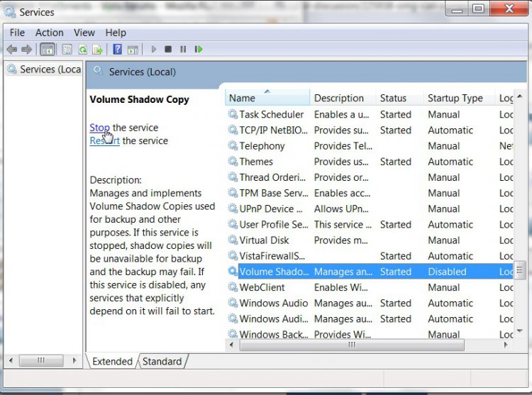Select the VistaFirewallS service name

(x=272, y=256)
